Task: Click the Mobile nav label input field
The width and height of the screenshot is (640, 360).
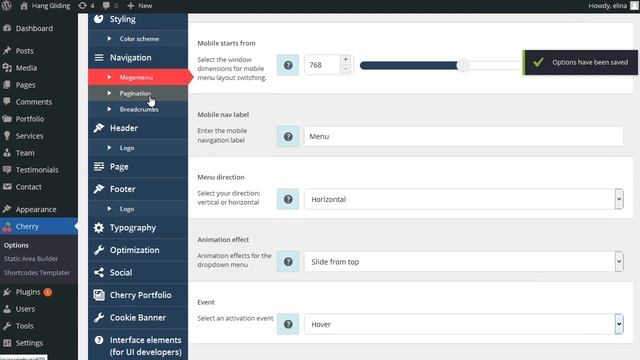Action: point(464,136)
